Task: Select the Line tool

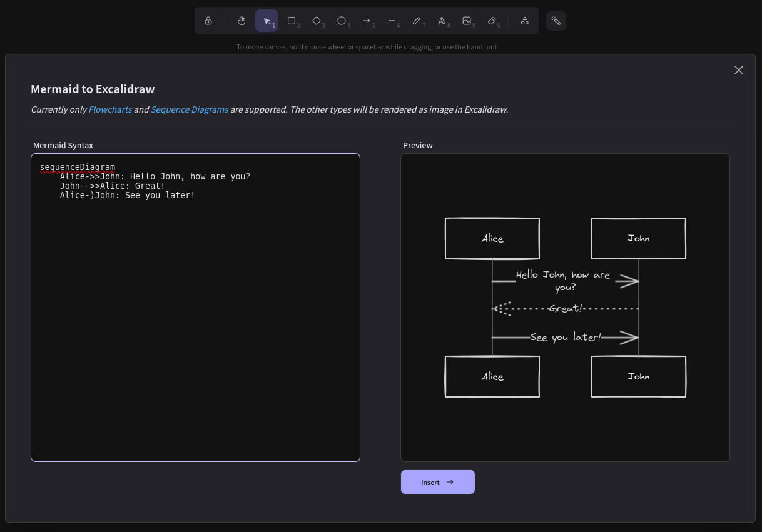Action: [x=392, y=21]
